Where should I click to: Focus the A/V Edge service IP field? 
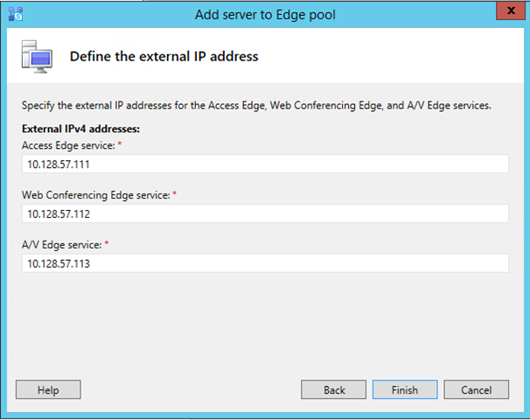pyautogui.click(x=265, y=263)
